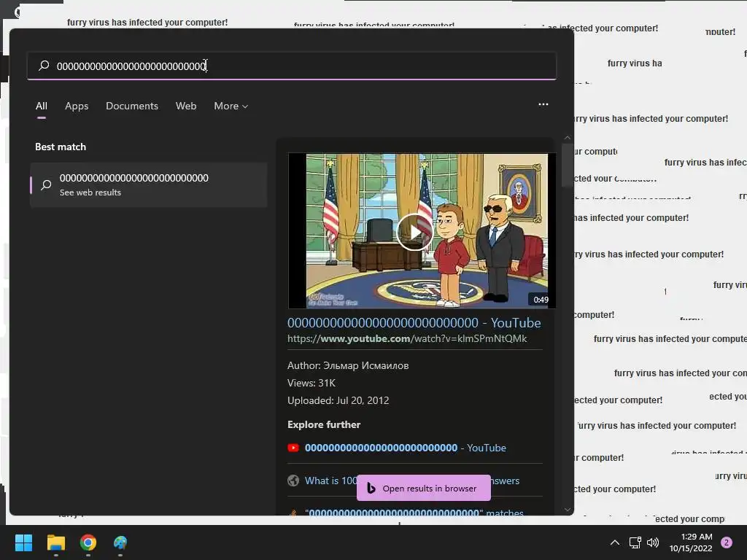
Task: Open the 'What is 100' answers link
Action: [412, 481]
